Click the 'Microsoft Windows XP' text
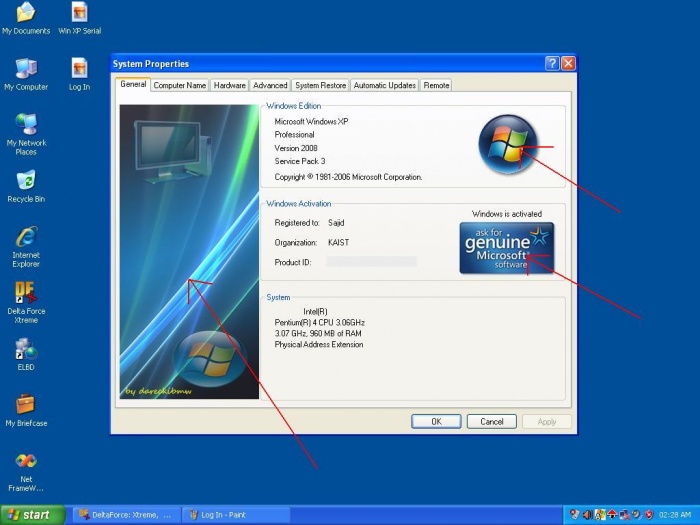Screen dimensions: 700x525 (x=311, y=121)
